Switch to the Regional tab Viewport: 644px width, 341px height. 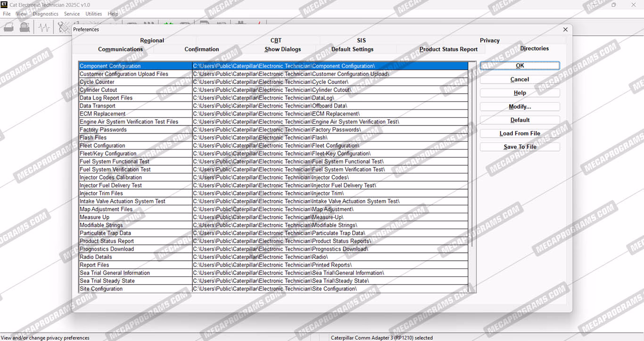pos(152,41)
